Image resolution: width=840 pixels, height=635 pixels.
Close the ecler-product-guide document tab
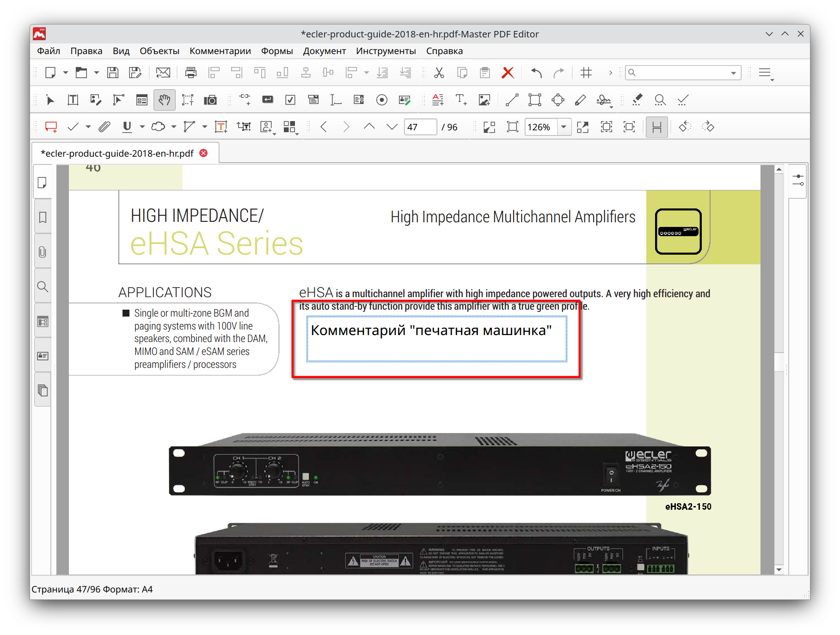coord(203,153)
